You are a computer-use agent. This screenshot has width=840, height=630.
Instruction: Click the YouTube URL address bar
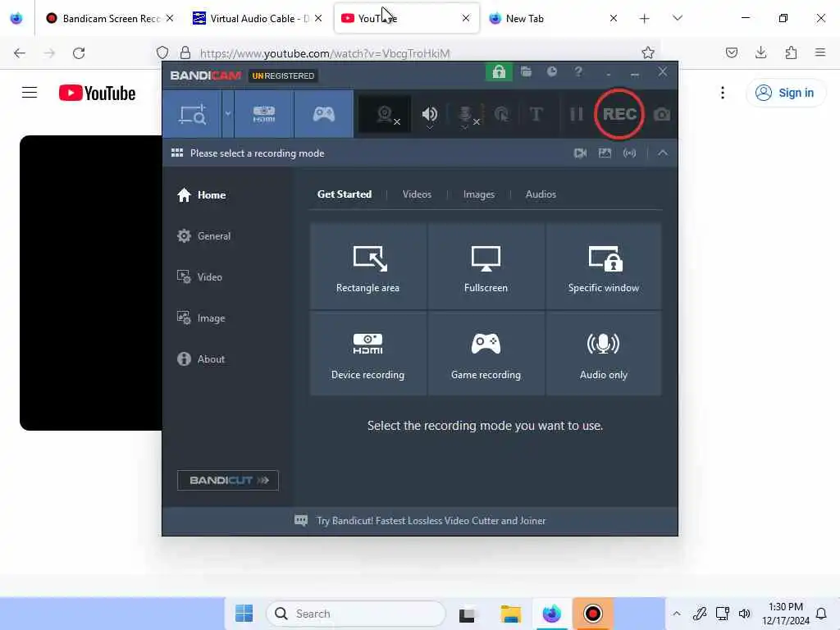407,53
